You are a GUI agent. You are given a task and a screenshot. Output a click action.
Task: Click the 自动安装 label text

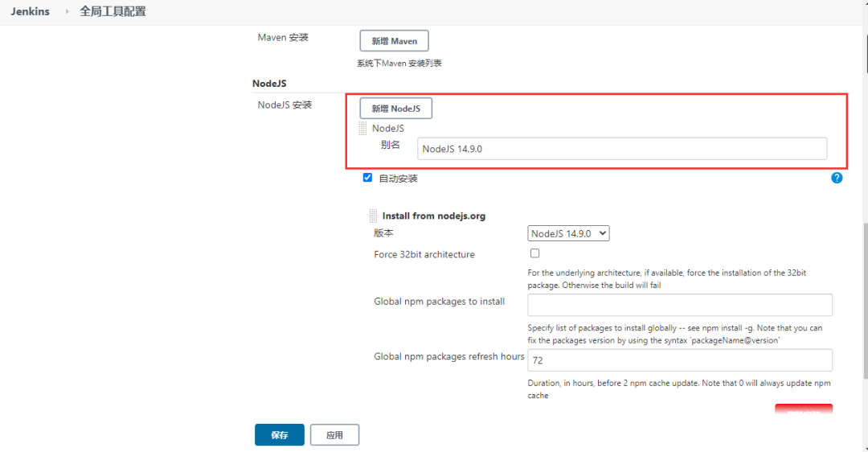point(398,179)
